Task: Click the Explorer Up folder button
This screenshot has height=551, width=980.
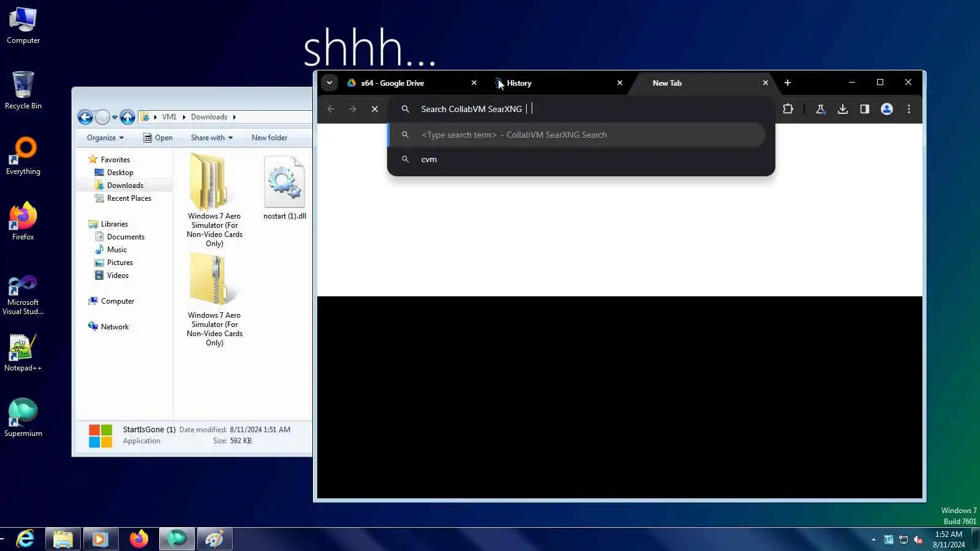Action: coord(127,117)
